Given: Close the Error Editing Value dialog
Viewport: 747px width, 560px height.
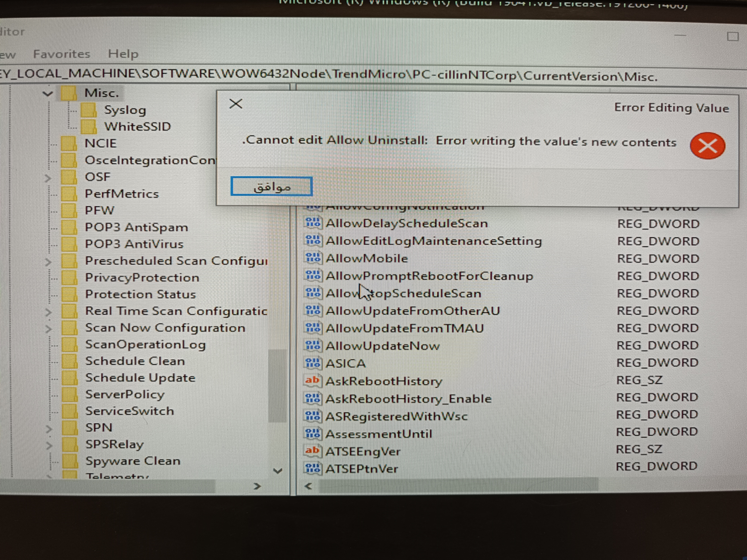Looking at the screenshot, I should (236, 104).
